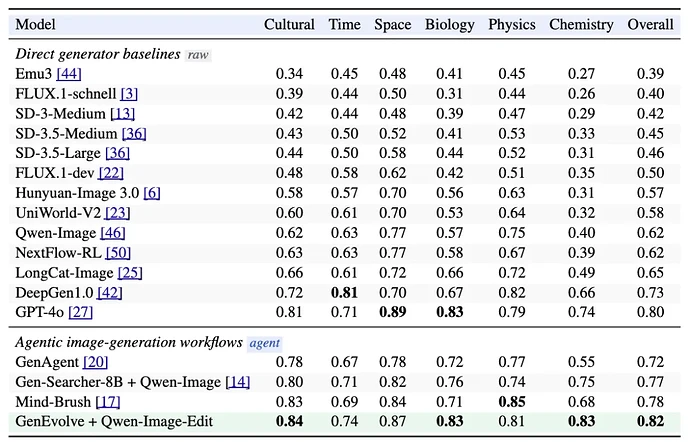Open citation 3 beside FLUX.1-schnell
This screenshot has height=442, width=690.
pyautogui.click(x=129, y=93)
